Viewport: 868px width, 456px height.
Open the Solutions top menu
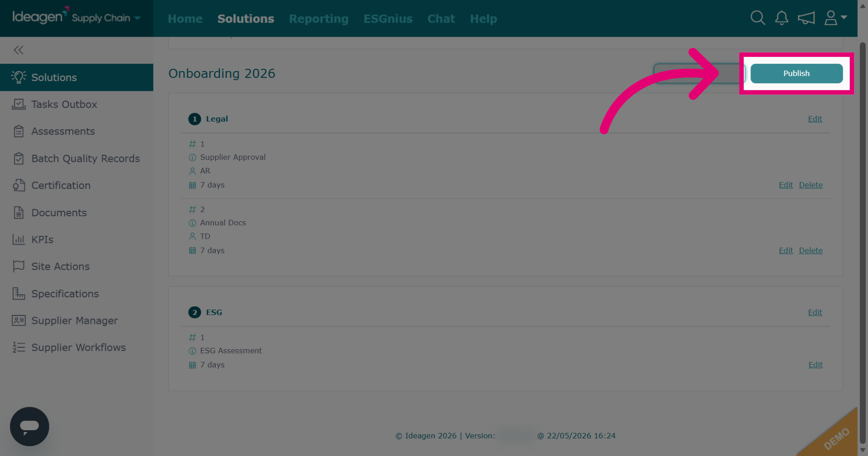click(245, 19)
